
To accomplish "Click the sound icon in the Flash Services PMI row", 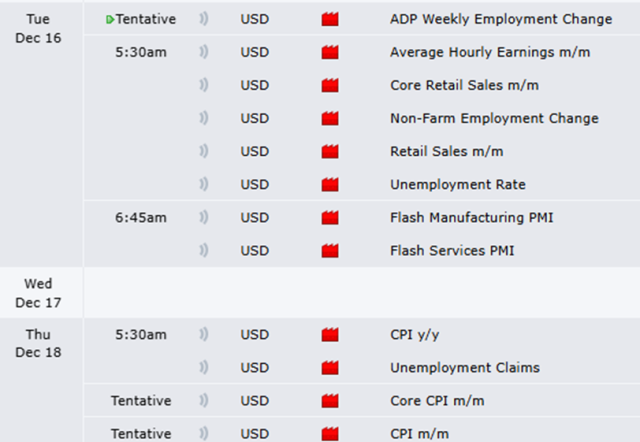I will point(204,250).
